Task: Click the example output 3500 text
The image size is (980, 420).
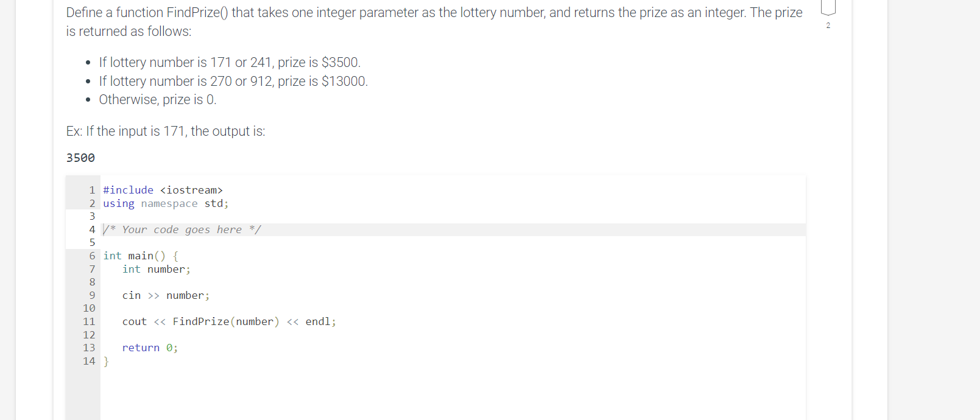Action: [x=80, y=158]
